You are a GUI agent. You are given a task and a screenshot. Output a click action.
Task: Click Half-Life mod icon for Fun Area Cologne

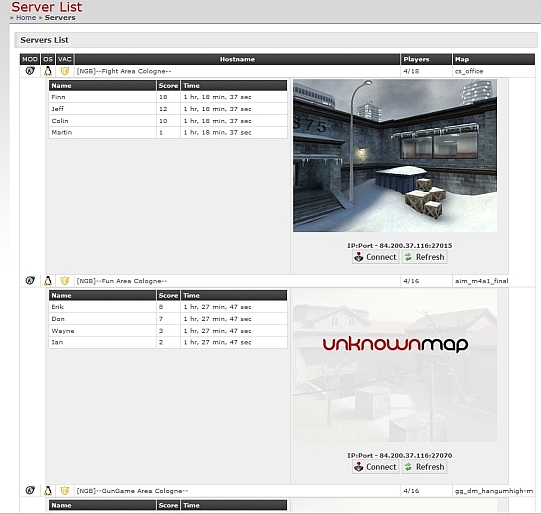tap(30, 281)
